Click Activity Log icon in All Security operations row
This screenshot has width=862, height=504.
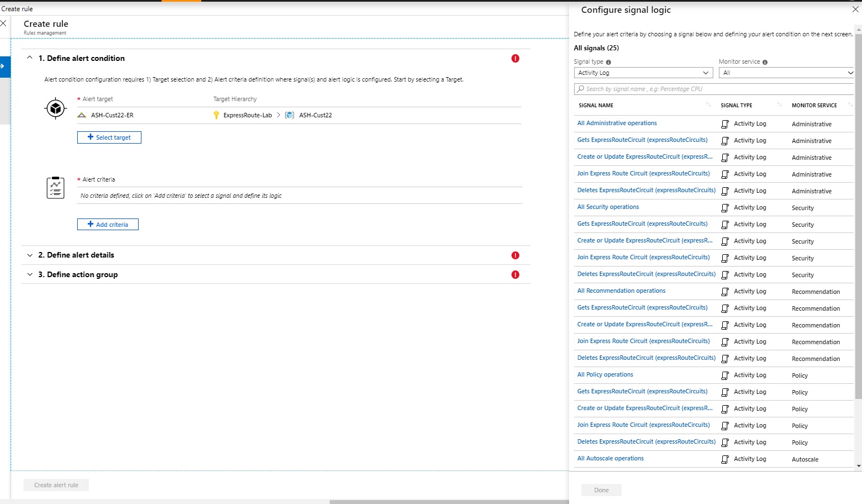click(725, 208)
